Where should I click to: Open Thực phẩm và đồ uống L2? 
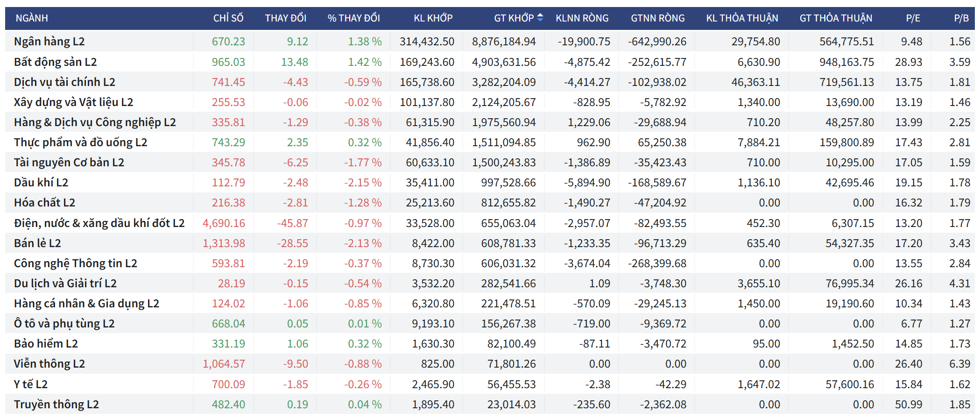[80, 142]
